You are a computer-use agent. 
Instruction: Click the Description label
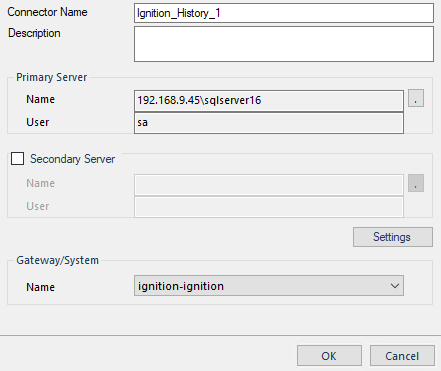(x=34, y=33)
